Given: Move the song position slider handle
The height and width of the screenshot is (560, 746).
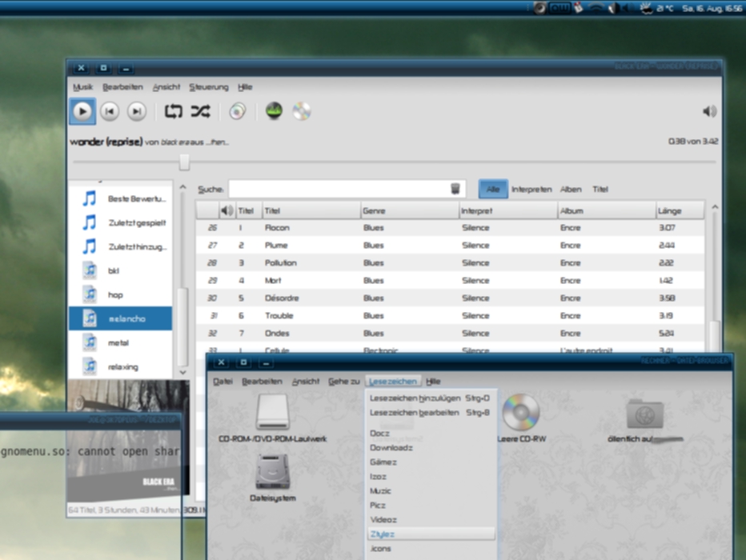Looking at the screenshot, I should click(184, 162).
